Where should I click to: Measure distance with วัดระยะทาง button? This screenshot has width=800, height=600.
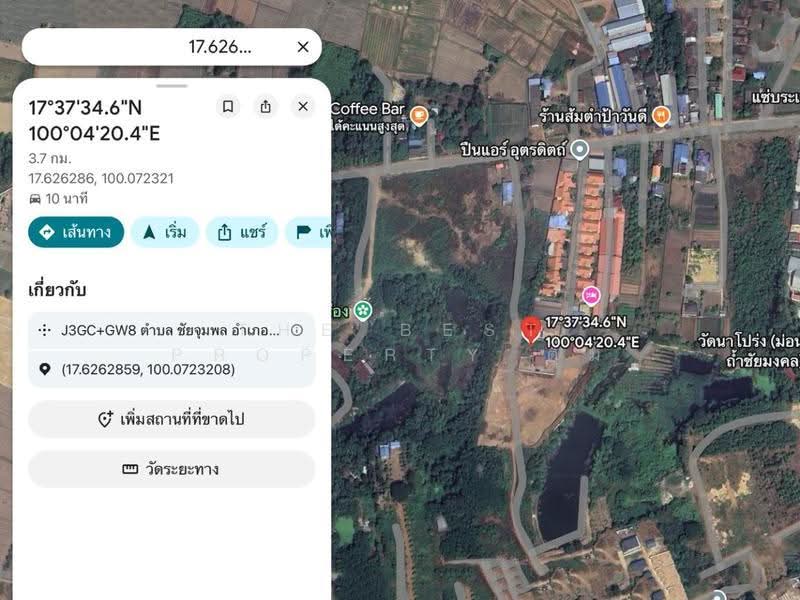click(x=171, y=469)
